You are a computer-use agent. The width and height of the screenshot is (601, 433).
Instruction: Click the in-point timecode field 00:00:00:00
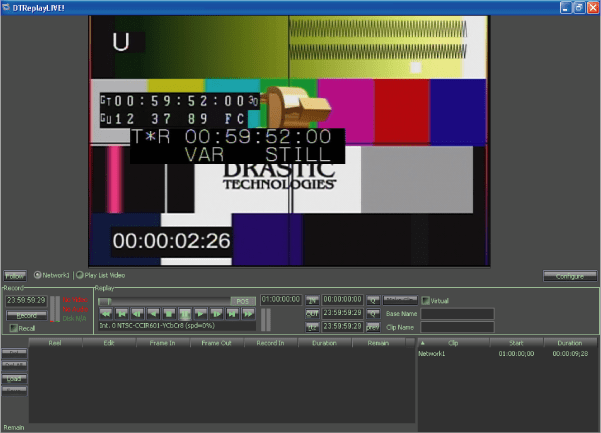pyautogui.click(x=342, y=300)
